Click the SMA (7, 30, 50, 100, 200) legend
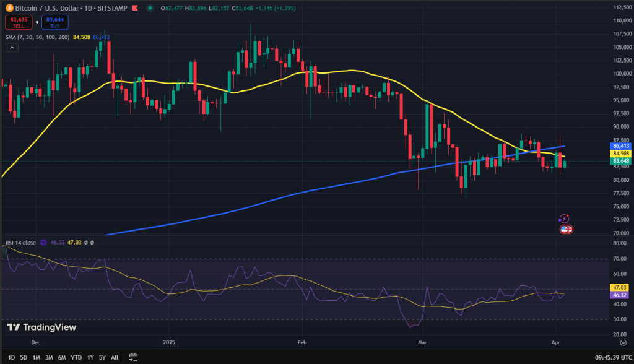Image resolution: width=634 pixels, height=364 pixels. [37, 37]
